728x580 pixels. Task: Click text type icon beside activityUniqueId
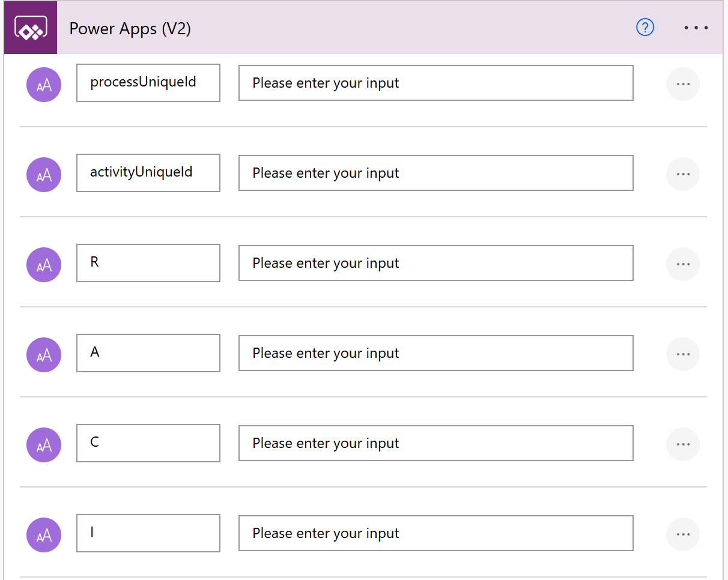44,175
